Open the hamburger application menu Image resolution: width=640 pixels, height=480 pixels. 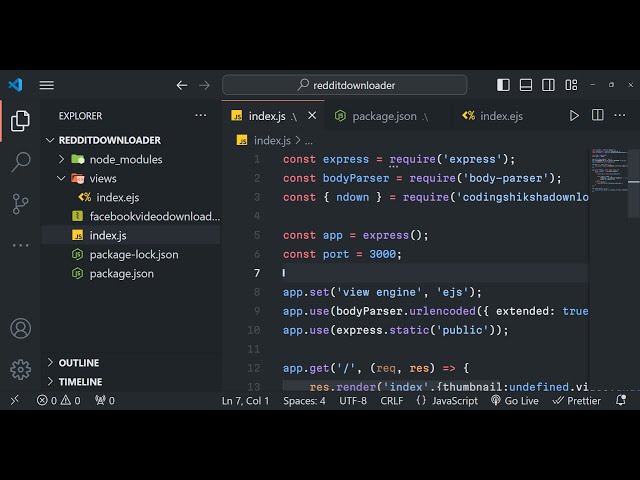pyautogui.click(x=47, y=85)
